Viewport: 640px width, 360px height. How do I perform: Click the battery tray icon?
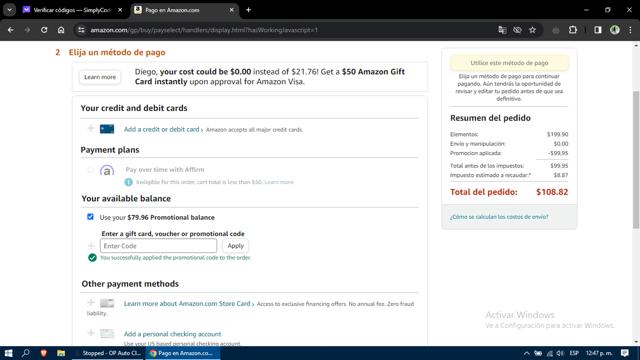(538, 353)
